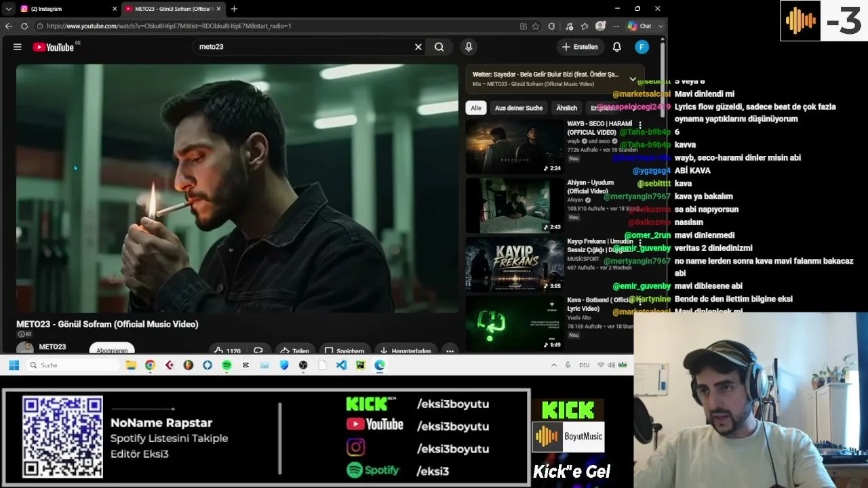Image resolution: width=868 pixels, height=488 pixels.
Task: Show hidden system tray icons chevron
Action: [x=553, y=365]
